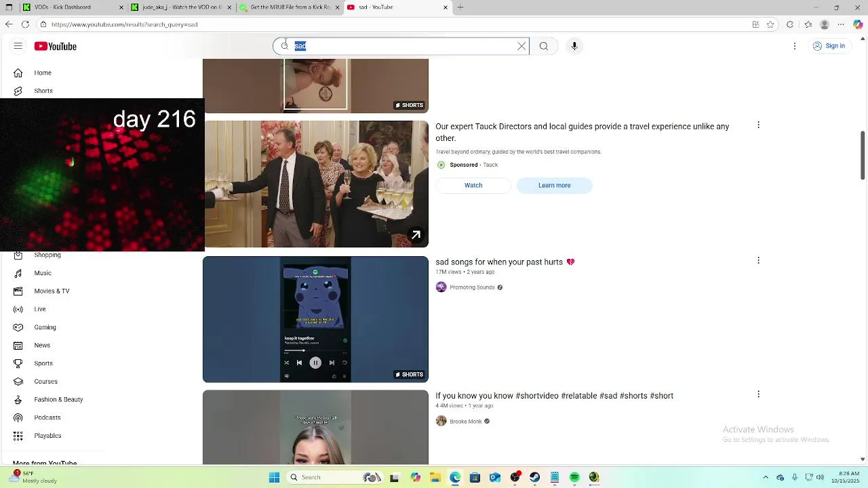868x488 pixels.
Task: Go back in the browser
Action: coord(8,24)
